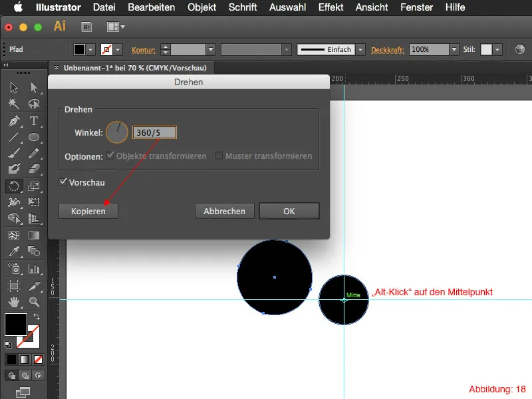Select the Shape Builder tool
Image resolution: width=532 pixels, height=399 pixels.
[x=14, y=218]
